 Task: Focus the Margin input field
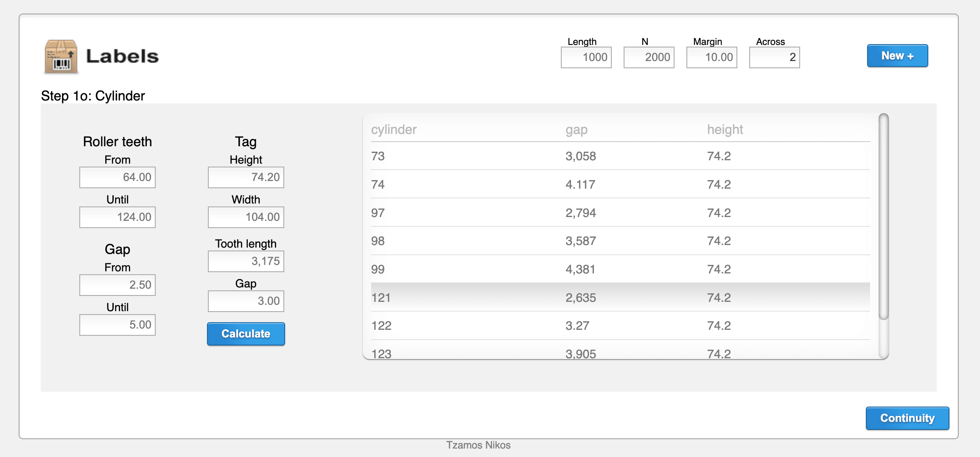[x=711, y=57]
